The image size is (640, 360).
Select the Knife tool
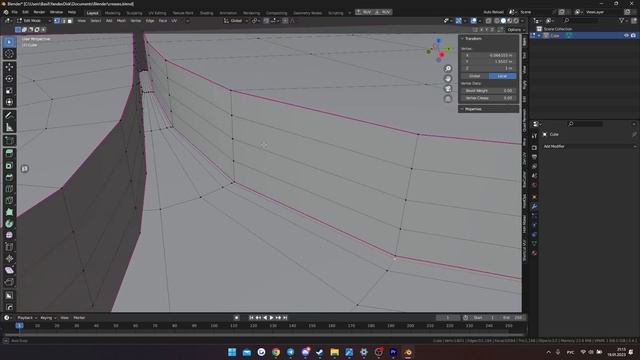click(9, 200)
